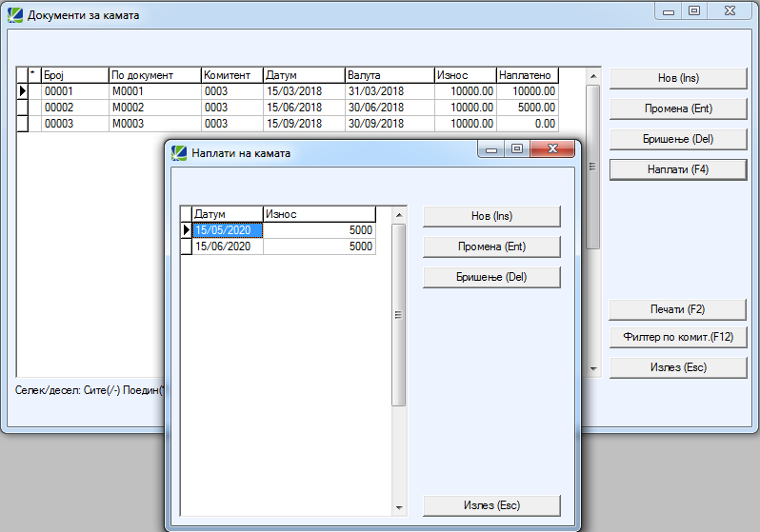The width and height of the screenshot is (760, 532).
Task: Click app icon in Наплати на камата title bar
Action: [x=179, y=153]
